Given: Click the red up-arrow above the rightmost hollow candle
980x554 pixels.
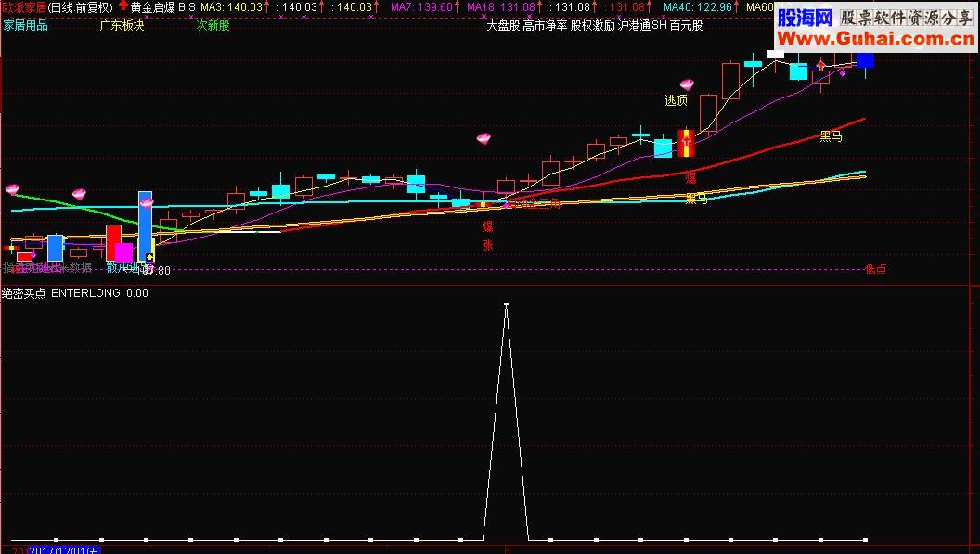Looking at the screenshot, I should [x=820, y=65].
